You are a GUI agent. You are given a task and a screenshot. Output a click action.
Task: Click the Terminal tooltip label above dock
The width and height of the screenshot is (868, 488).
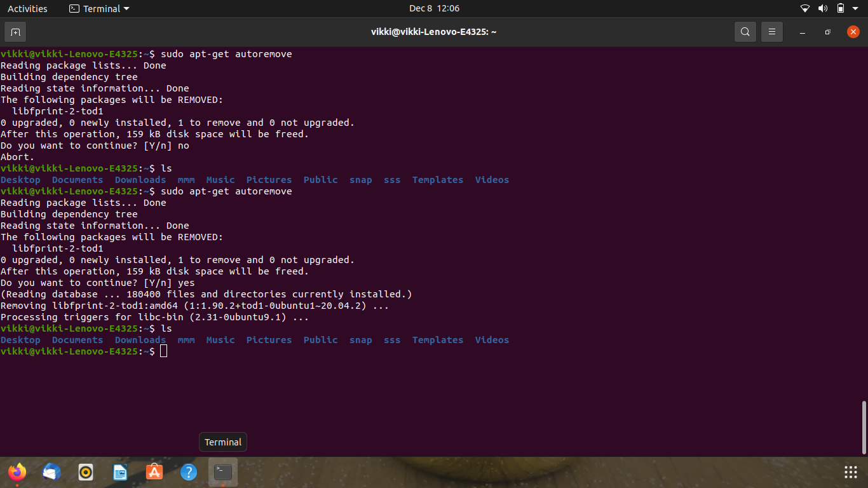[x=223, y=442]
